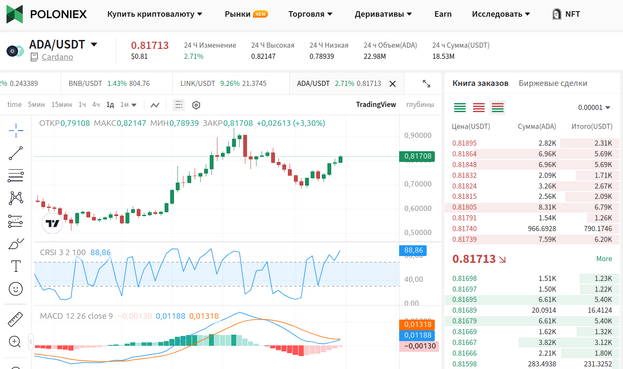Click ask price 0.81895 row
The width and height of the screenshot is (623, 369).
pos(532,143)
